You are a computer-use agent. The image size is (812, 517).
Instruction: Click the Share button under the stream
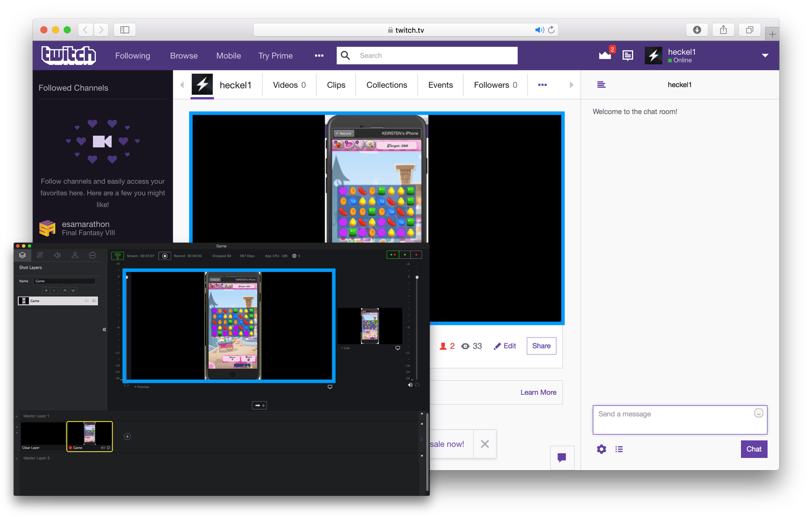pyautogui.click(x=541, y=346)
